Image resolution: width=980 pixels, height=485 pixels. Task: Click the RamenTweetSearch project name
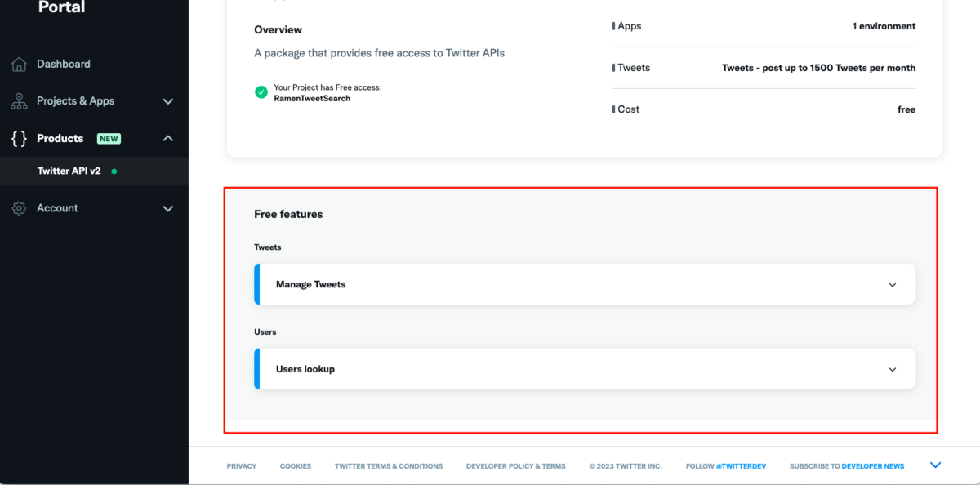point(312,98)
